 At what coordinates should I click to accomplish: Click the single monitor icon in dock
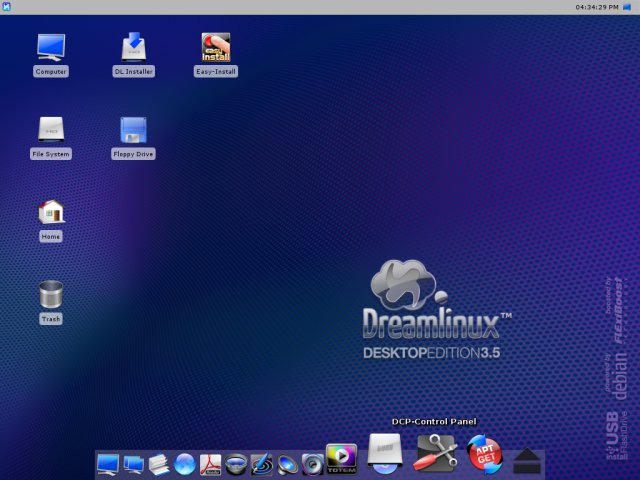108,464
